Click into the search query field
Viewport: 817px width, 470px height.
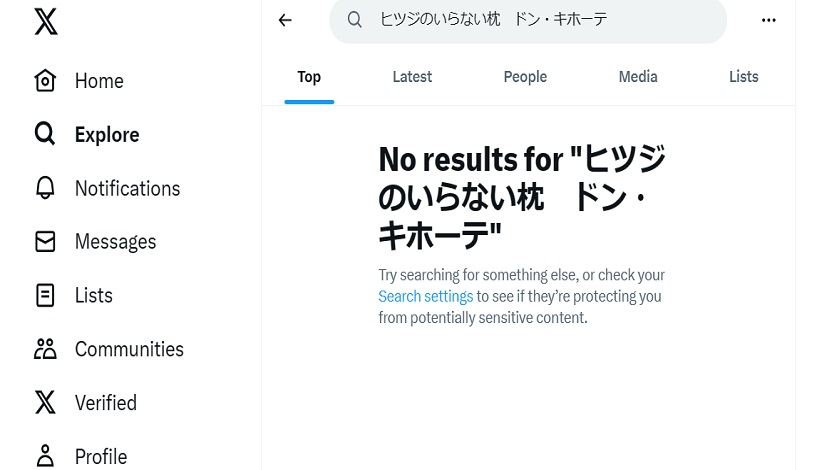point(540,20)
